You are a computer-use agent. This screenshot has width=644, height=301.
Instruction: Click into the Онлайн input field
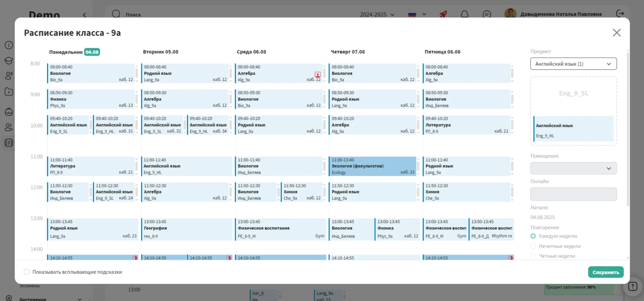click(x=573, y=194)
